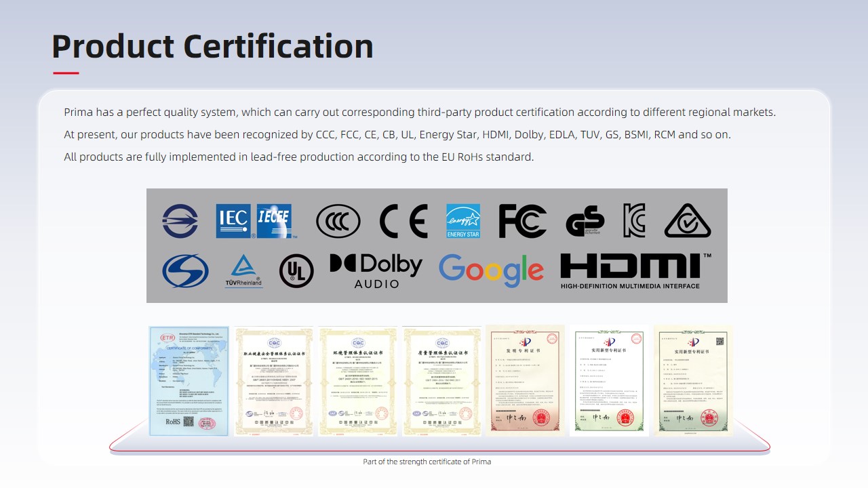Viewport: 868px width, 488px height.
Task: Click the CCC certification logo
Action: point(338,221)
